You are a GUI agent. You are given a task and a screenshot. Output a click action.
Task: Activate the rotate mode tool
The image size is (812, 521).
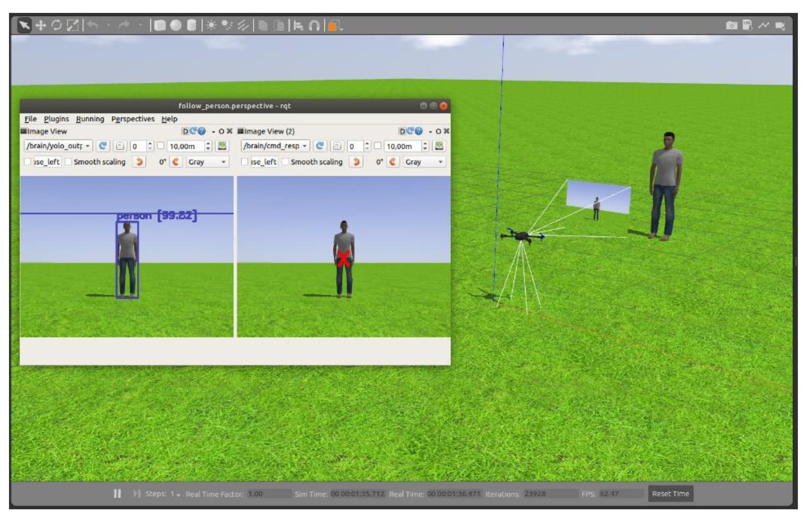pyautogui.click(x=57, y=25)
